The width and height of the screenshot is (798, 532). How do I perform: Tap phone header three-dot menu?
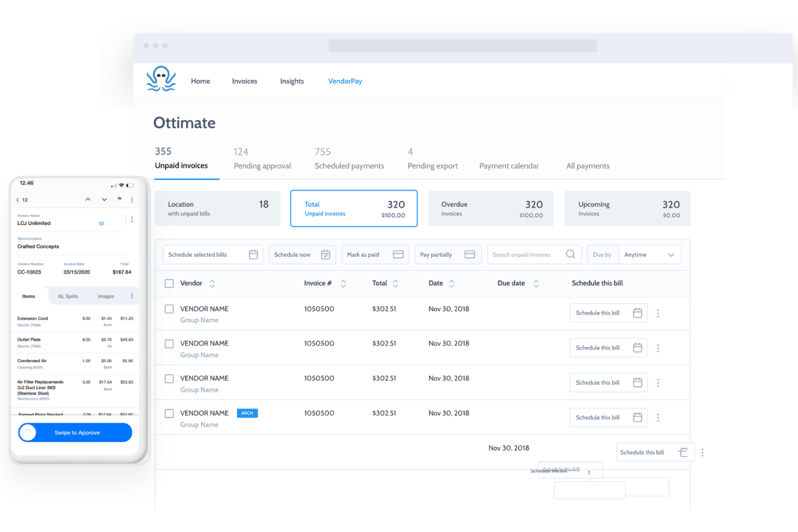click(x=132, y=199)
